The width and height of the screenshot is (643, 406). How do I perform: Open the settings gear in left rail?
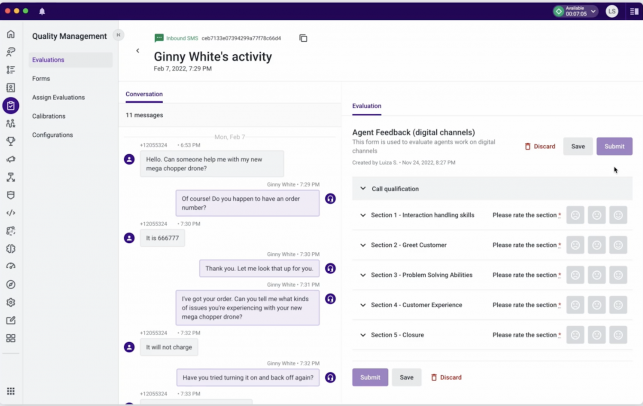[x=11, y=302]
